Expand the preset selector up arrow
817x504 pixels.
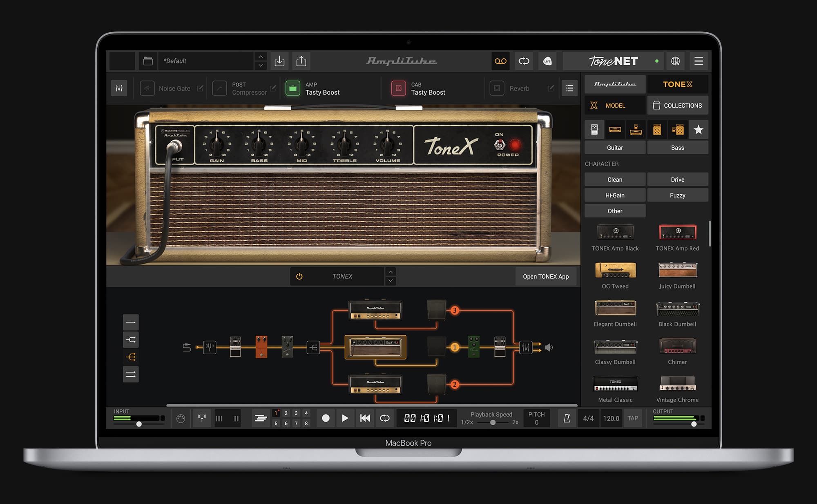(x=260, y=58)
